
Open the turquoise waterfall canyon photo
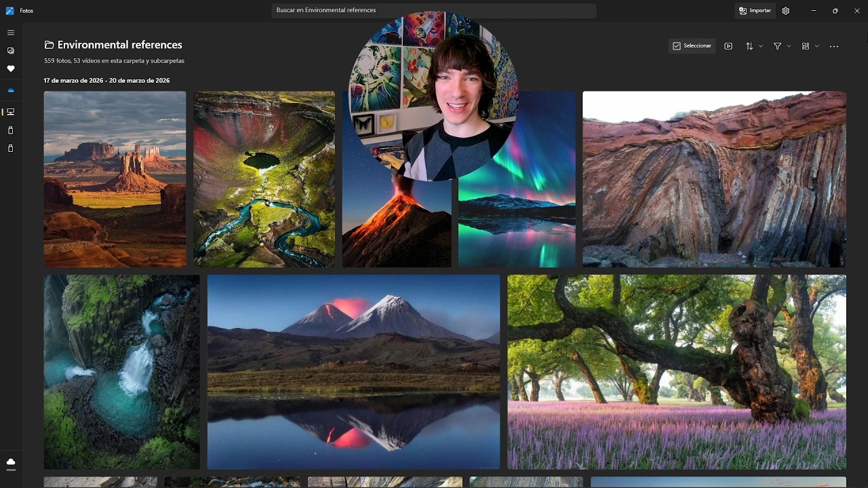click(x=121, y=372)
